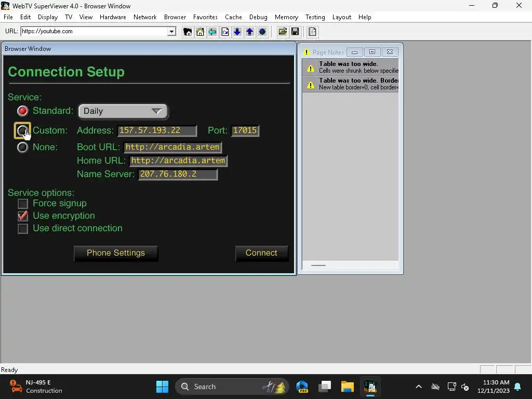Enable the Use direct connection checkbox
The height and width of the screenshot is (399, 532).
click(23, 229)
